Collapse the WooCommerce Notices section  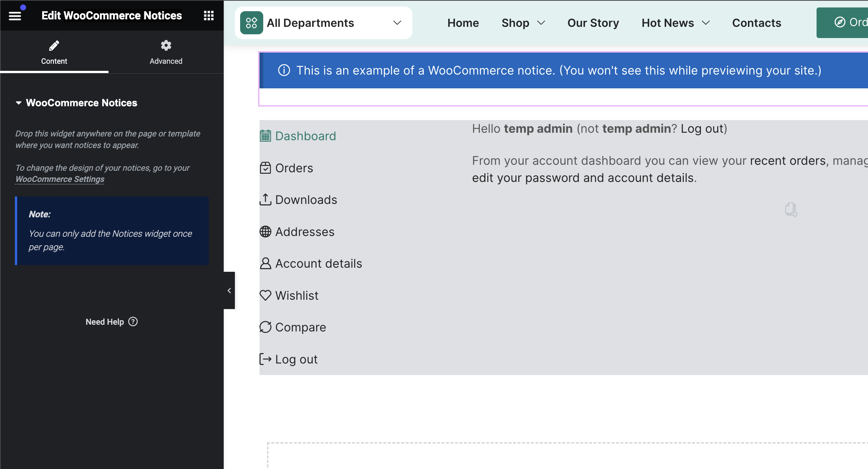[x=19, y=103]
